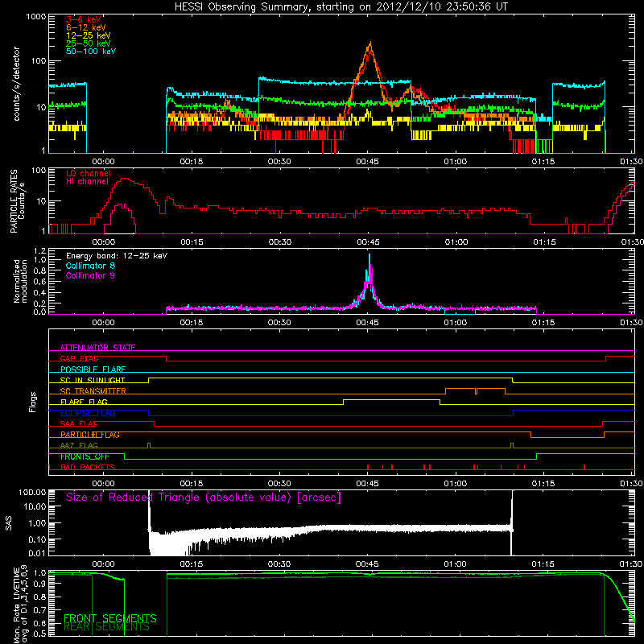Click 00:30 time label under the counts panel
Screen dimensions: 644x644
[279, 162]
